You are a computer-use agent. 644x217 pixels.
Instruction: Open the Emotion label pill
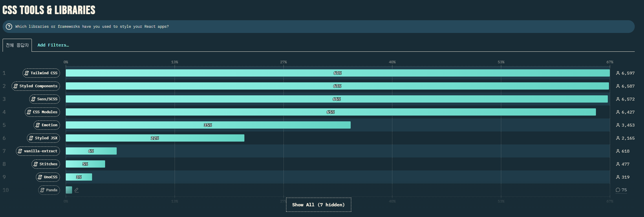[x=47, y=125]
